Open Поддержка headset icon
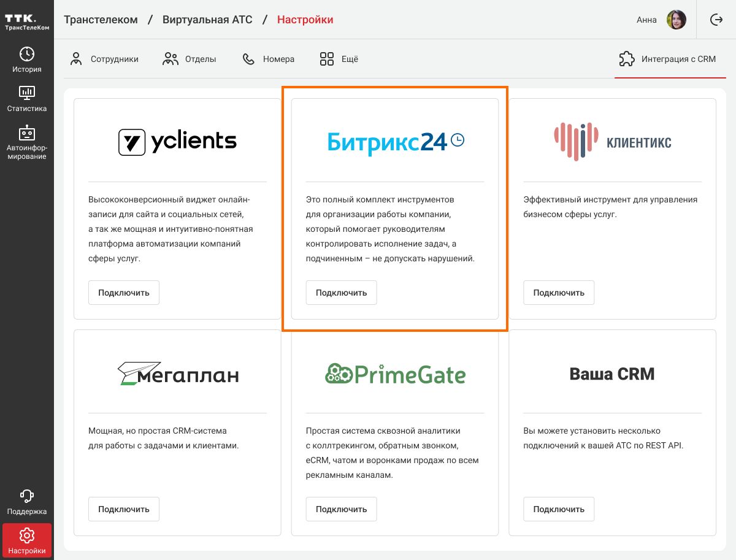This screenshot has height=560, width=736. tap(27, 496)
